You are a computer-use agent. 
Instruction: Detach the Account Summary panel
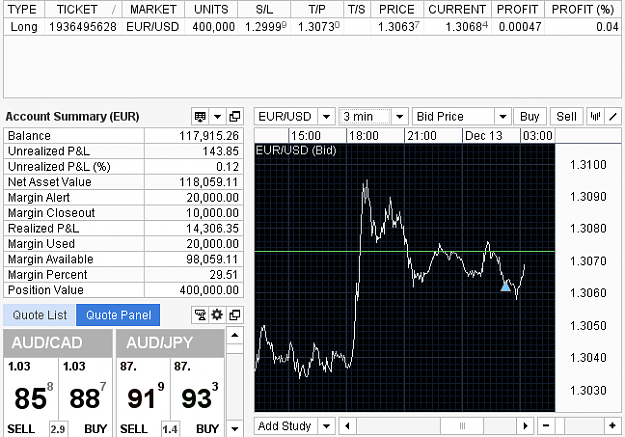(x=235, y=117)
